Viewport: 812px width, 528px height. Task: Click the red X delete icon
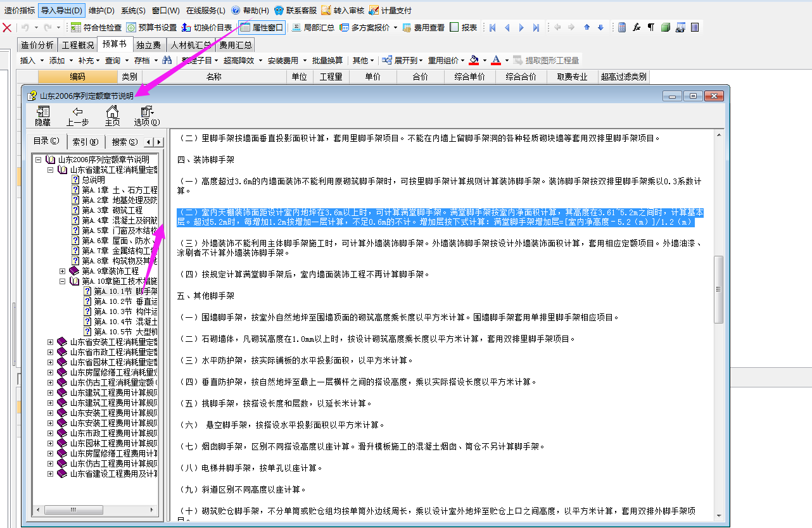coord(7,27)
